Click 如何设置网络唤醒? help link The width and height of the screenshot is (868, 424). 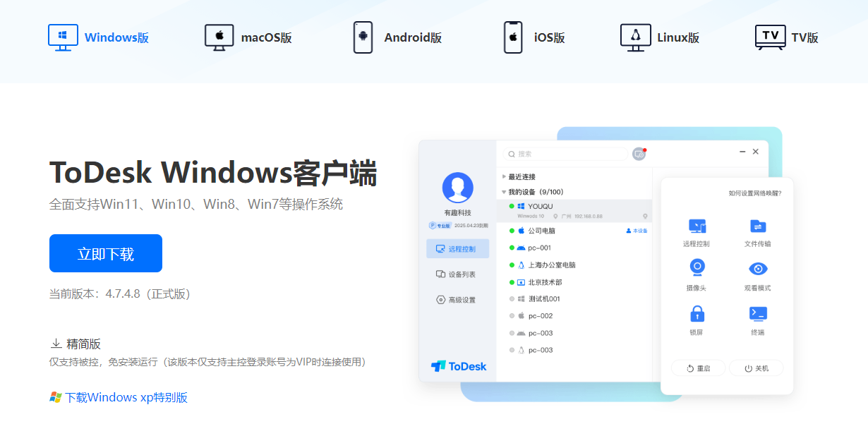click(755, 193)
